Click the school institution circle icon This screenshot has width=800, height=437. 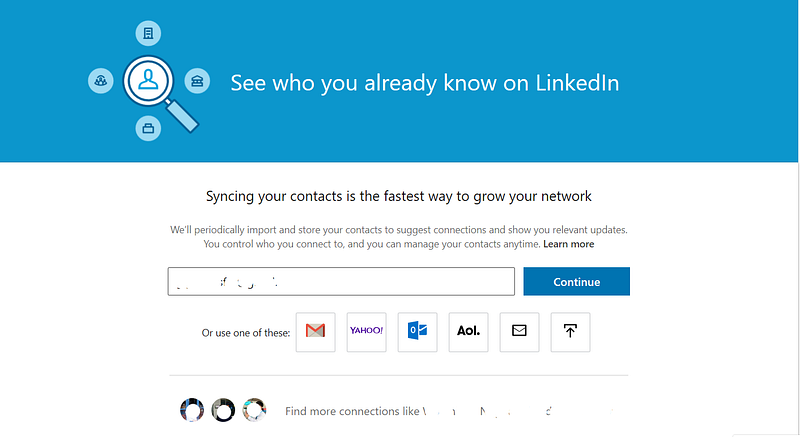(x=197, y=81)
